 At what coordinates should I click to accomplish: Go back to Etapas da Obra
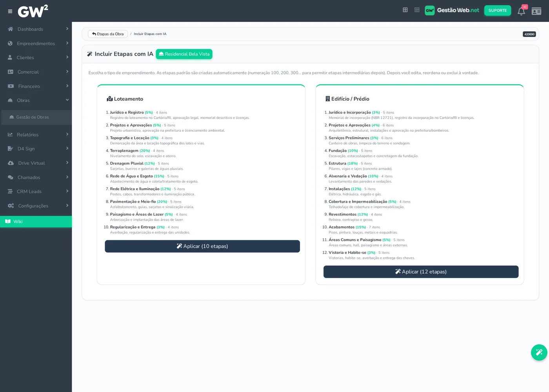108,34
